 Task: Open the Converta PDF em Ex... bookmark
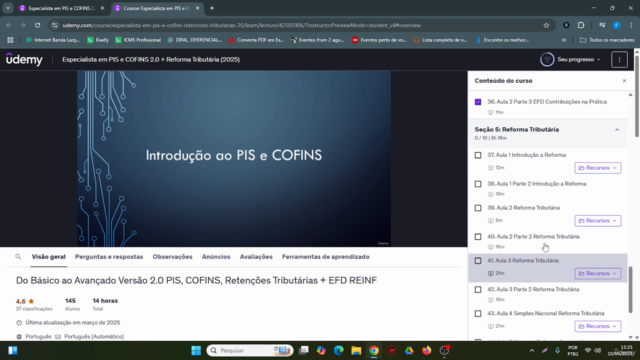coord(256,40)
